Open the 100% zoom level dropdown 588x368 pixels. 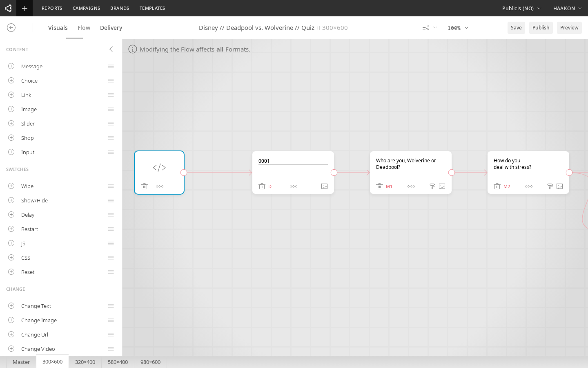[x=457, y=28]
